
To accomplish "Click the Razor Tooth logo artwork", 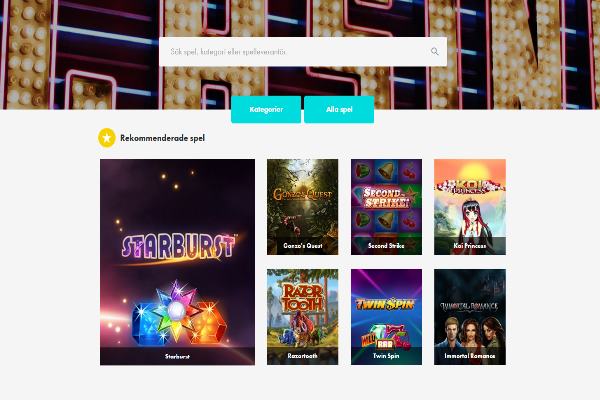I will click(x=303, y=297).
